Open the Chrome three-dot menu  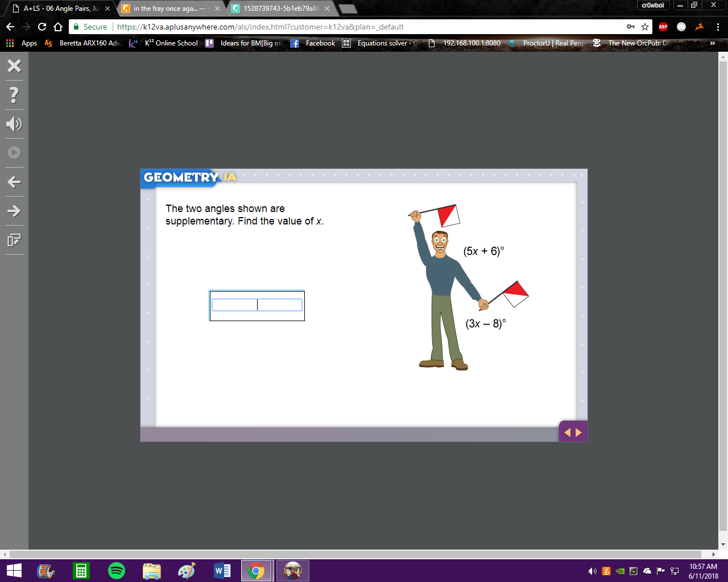pyautogui.click(x=718, y=27)
